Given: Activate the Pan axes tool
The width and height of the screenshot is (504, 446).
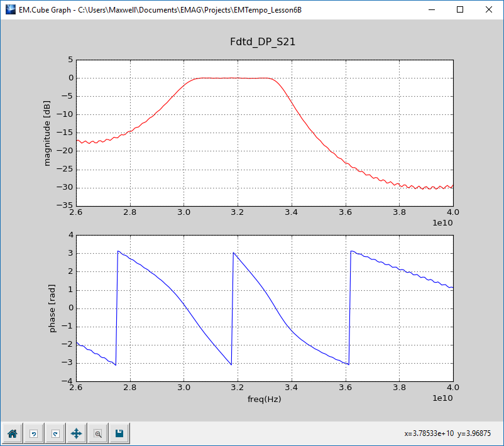Looking at the screenshot, I should pyautogui.click(x=77, y=433).
